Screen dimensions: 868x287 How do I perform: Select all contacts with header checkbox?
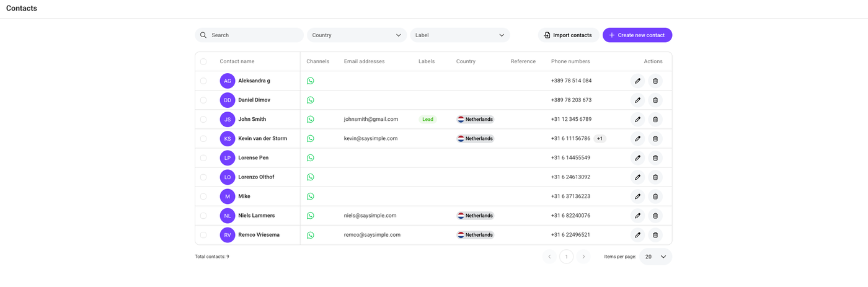(203, 61)
